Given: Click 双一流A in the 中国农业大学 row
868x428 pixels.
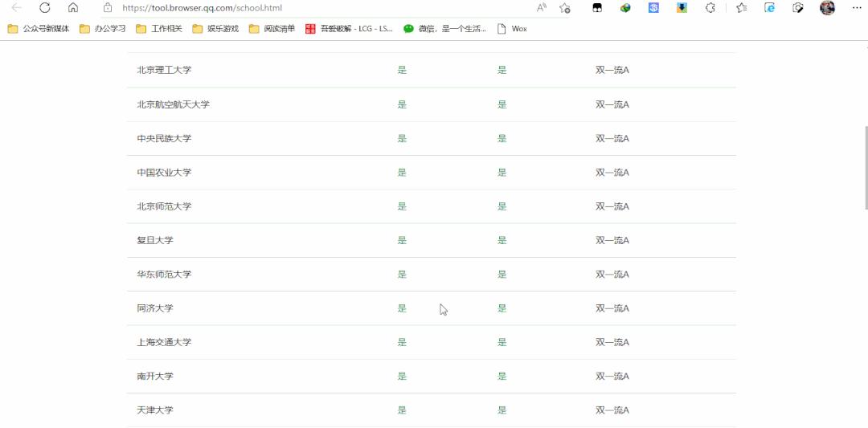Looking at the screenshot, I should click(612, 173).
